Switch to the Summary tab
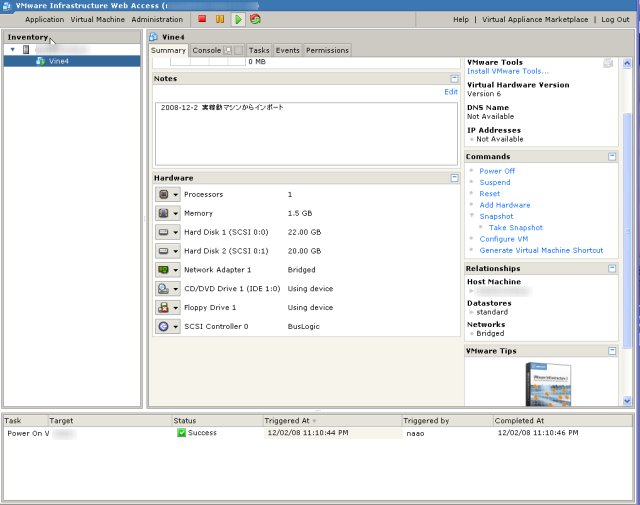Screen dimensions: 640x505 click(x=168, y=50)
